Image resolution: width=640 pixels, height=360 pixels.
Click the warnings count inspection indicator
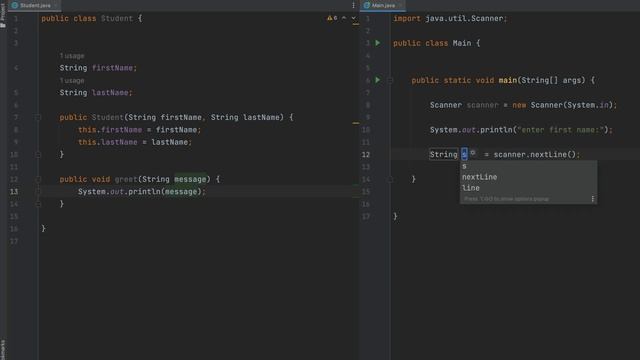tap(332, 18)
